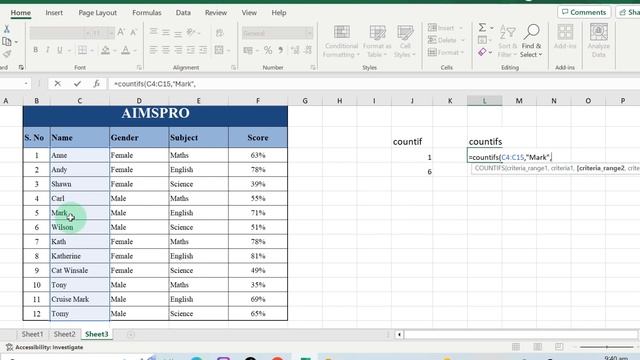Expand the Format cells dropdown
The image size is (640, 360).
[462, 52]
